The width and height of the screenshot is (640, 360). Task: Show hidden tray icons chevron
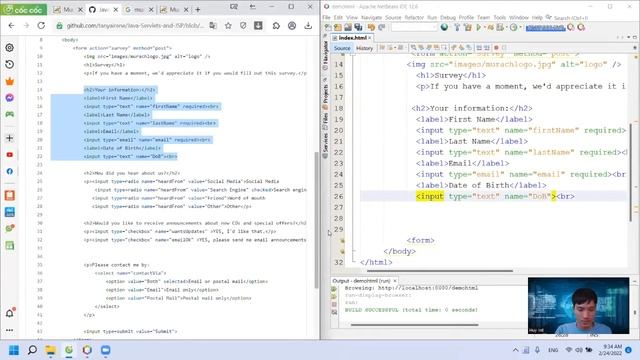click(x=516, y=350)
